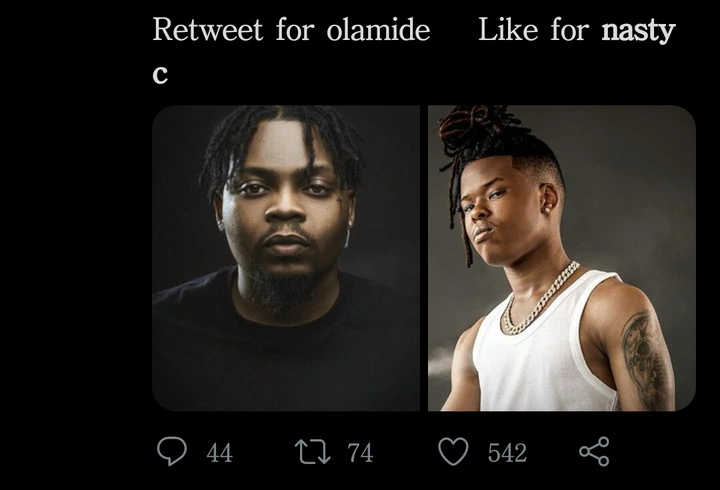Image resolution: width=720 pixels, height=490 pixels.
Task: Like the tweet with the heart icon
Action: pos(453,451)
